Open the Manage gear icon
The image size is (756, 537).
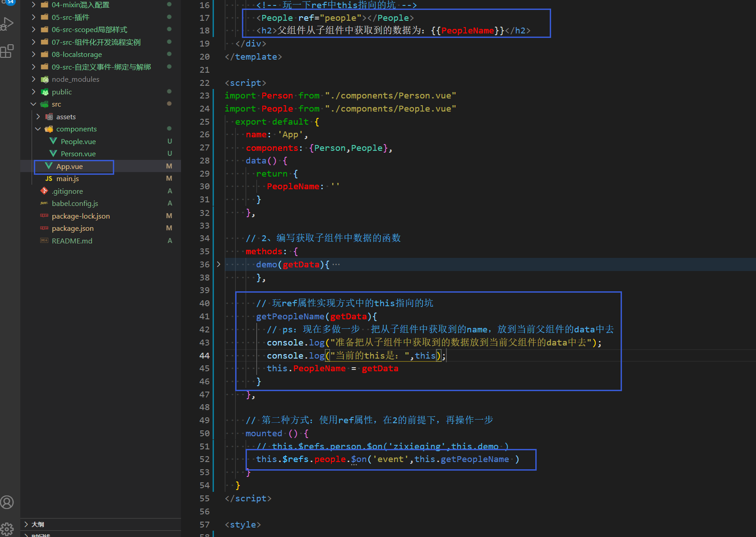pyautogui.click(x=7, y=529)
